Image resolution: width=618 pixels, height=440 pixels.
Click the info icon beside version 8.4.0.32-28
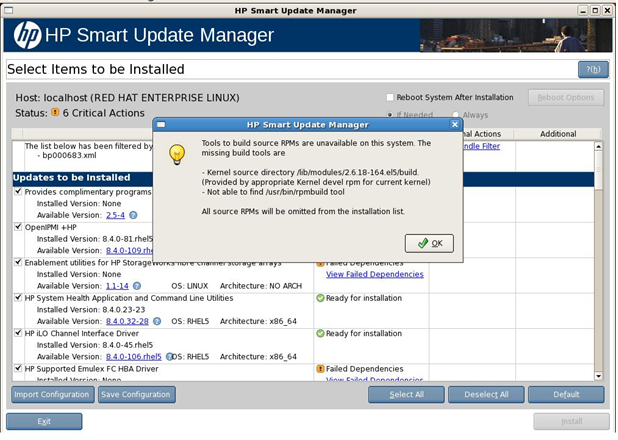tap(156, 321)
